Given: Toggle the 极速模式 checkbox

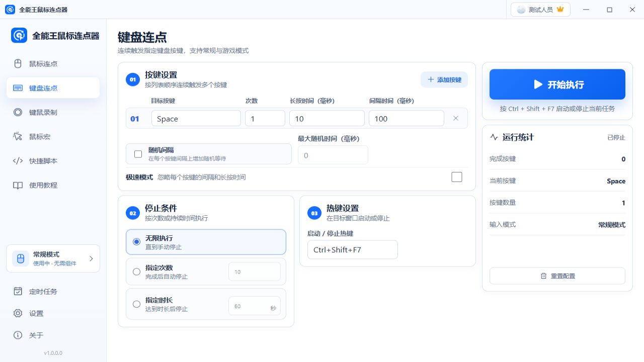Looking at the screenshot, I should point(457,177).
